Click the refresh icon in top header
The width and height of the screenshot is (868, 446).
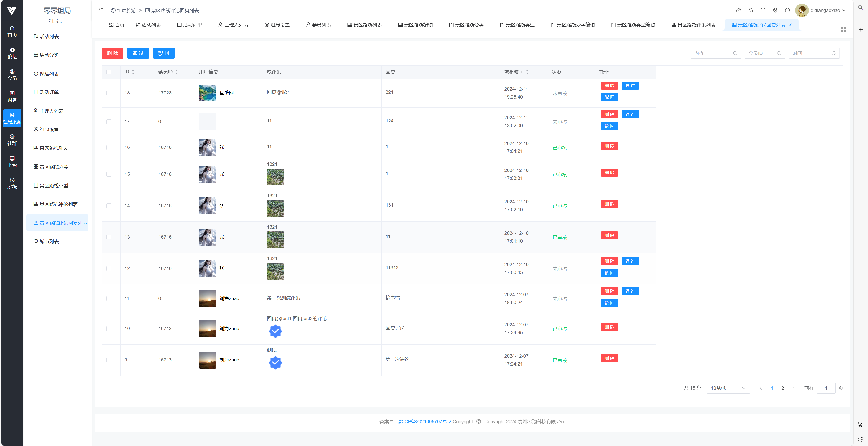pyautogui.click(x=787, y=10)
